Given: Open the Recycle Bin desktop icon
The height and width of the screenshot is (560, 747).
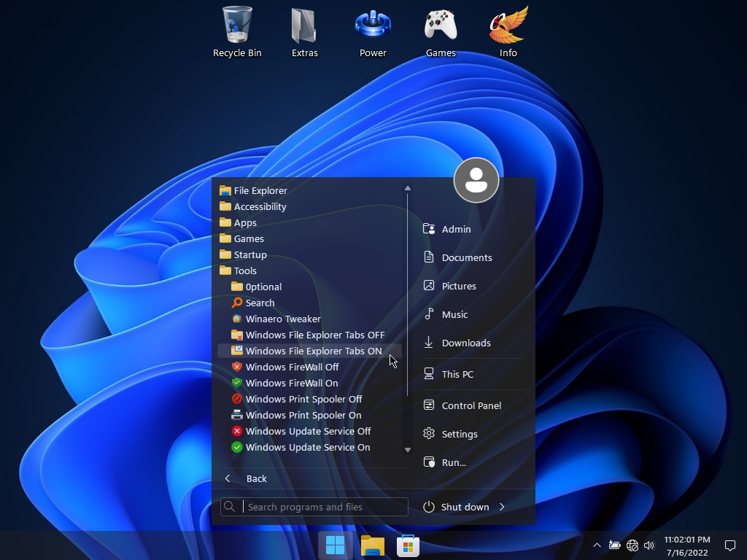Looking at the screenshot, I should pyautogui.click(x=237, y=32).
